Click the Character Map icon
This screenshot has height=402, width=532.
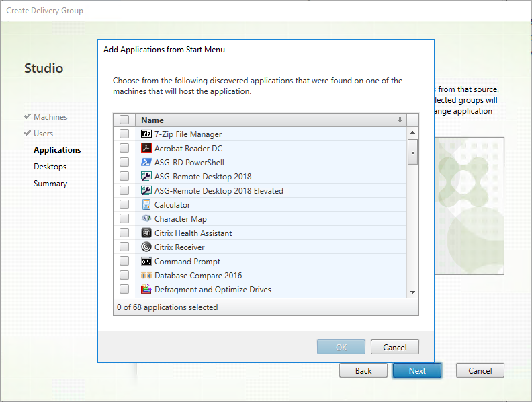tap(146, 218)
